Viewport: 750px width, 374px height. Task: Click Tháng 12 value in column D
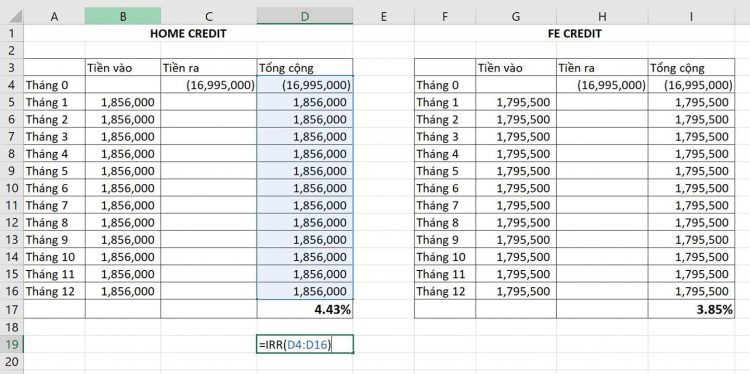(305, 291)
